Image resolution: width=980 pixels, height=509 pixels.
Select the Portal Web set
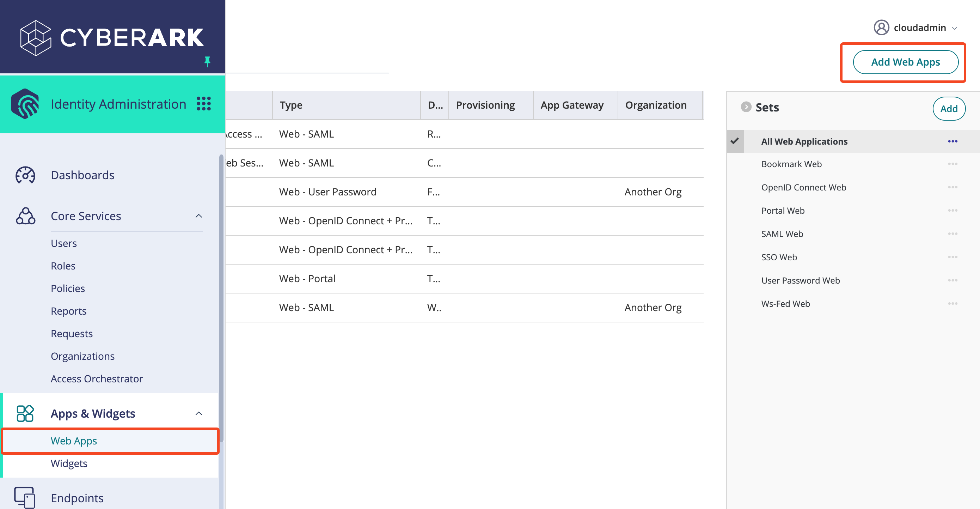(783, 211)
